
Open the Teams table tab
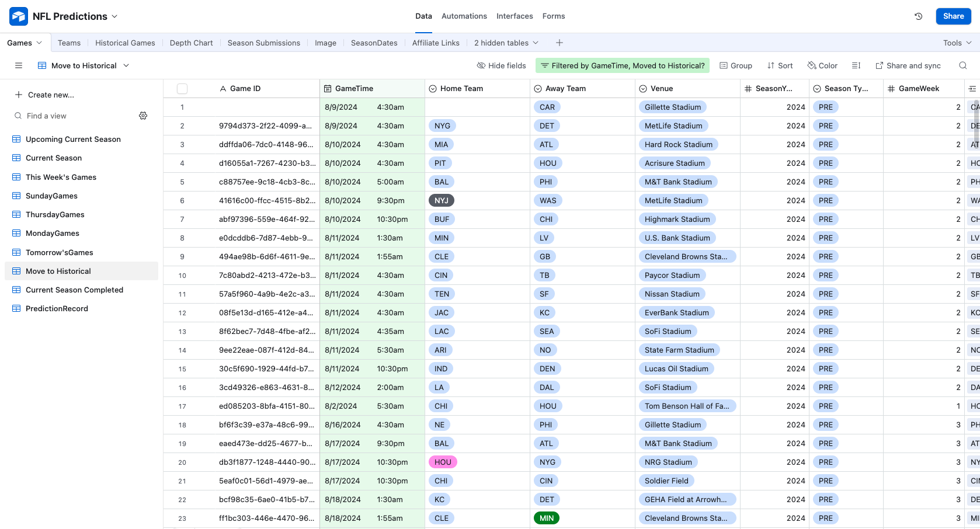click(69, 43)
